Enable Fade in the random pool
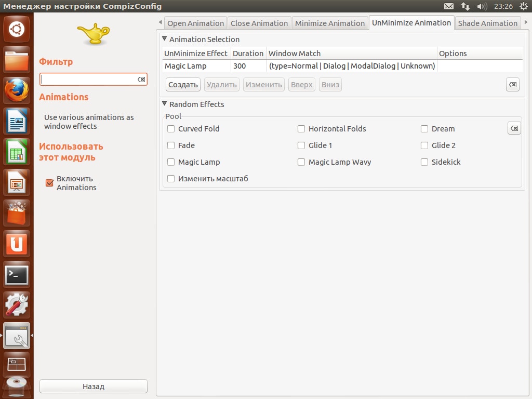 pyautogui.click(x=171, y=145)
